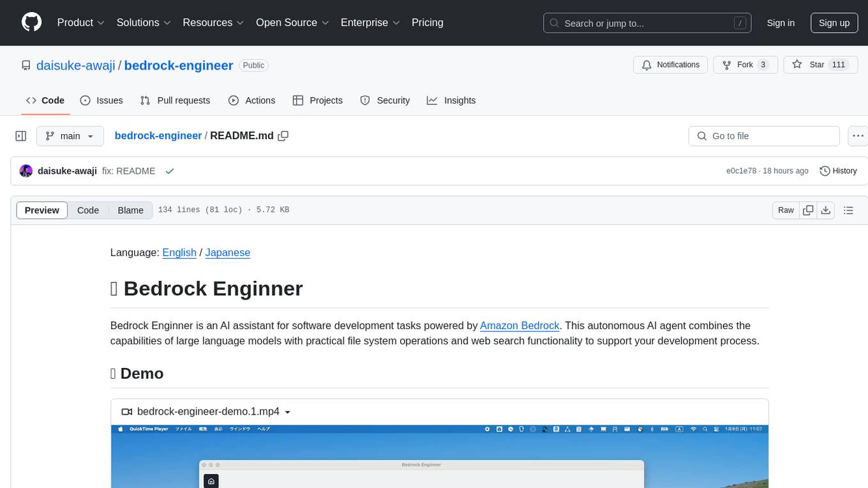Expand the Open Source menu
Image resolution: width=868 pixels, height=488 pixels.
292,22
